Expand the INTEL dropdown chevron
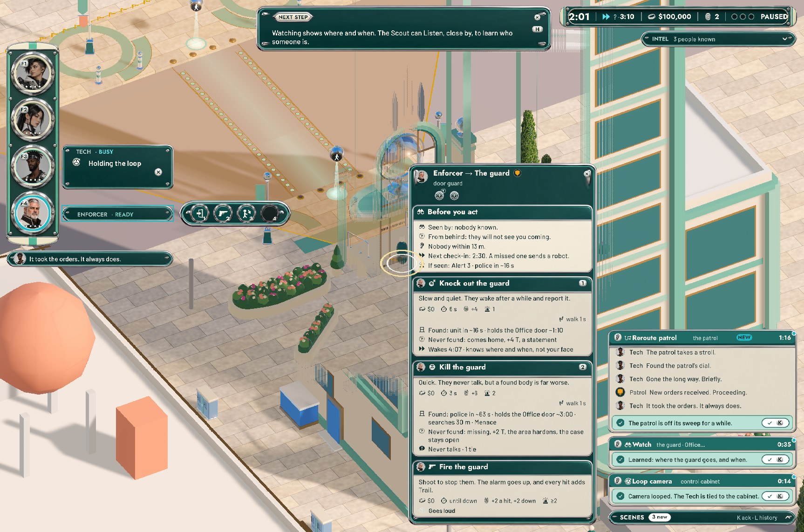This screenshot has height=532, width=804. pyautogui.click(x=785, y=39)
